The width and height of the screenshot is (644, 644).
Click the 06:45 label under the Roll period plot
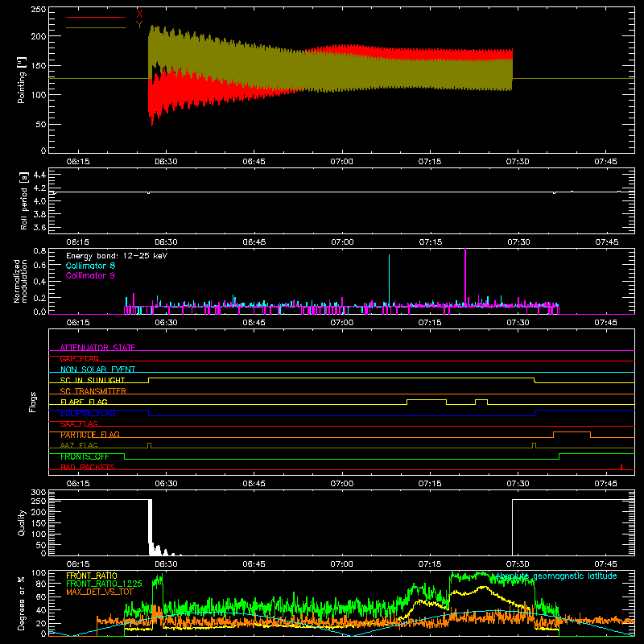254,242
